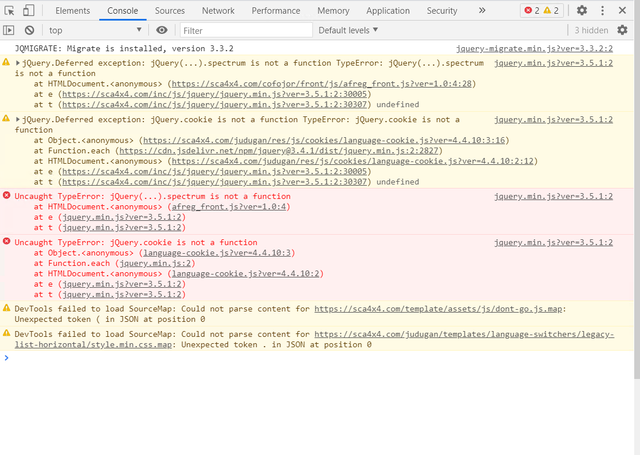Click the 3 hidden messages label
This screenshot has width=640, height=455.
[x=591, y=30]
